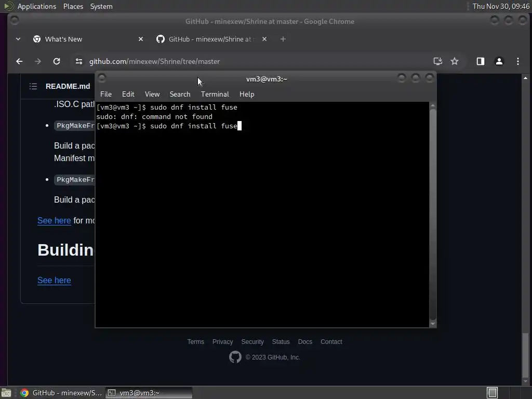Open Chrome's three-dot menu

click(x=518, y=61)
